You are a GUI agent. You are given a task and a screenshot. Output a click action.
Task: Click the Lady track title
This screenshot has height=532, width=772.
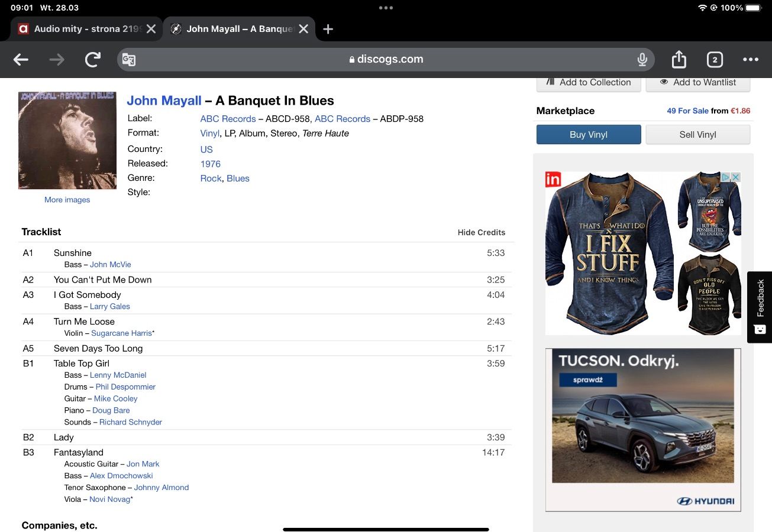click(x=64, y=438)
